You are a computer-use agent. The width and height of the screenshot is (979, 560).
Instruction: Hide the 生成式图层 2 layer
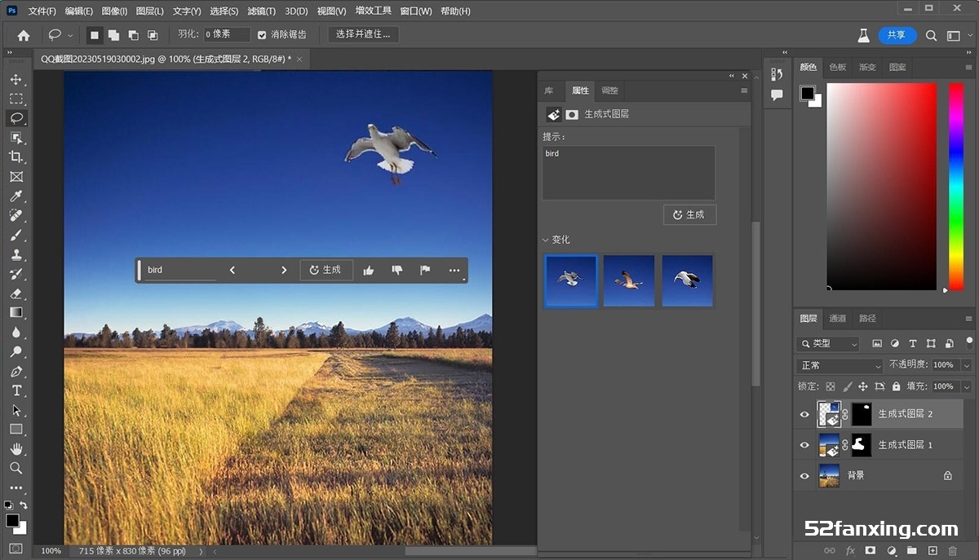pos(804,414)
